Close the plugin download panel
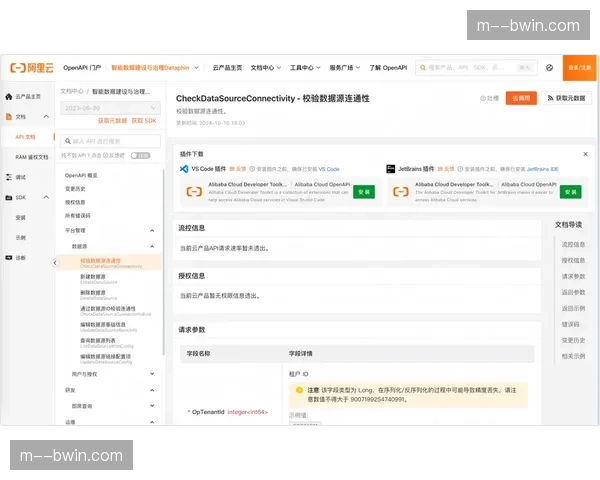Viewport: 600px width, 480px height. pyautogui.click(x=585, y=154)
